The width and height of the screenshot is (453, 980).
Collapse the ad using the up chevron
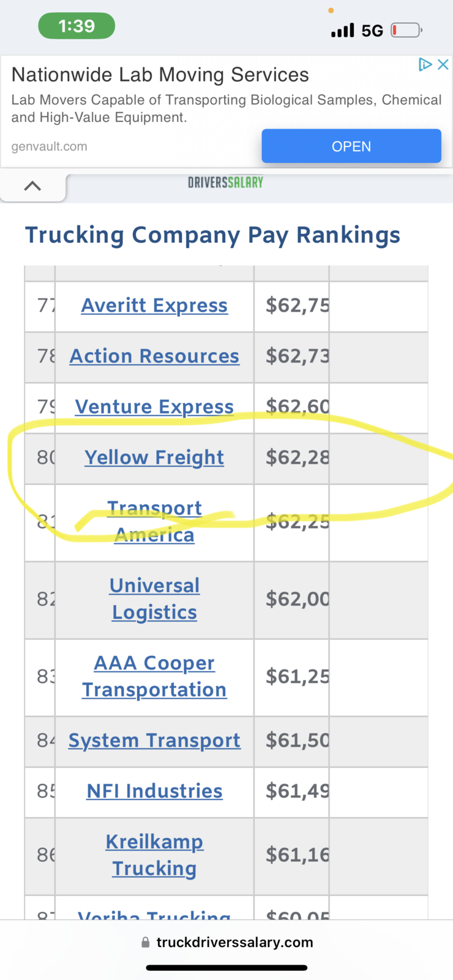pyautogui.click(x=32, y=186)
